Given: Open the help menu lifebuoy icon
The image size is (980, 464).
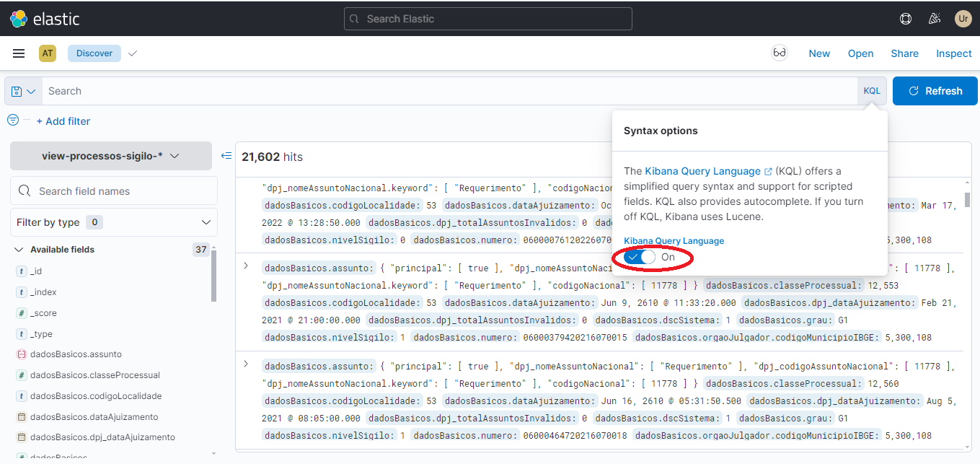Looking at the screenshot, I should (906, 19).
